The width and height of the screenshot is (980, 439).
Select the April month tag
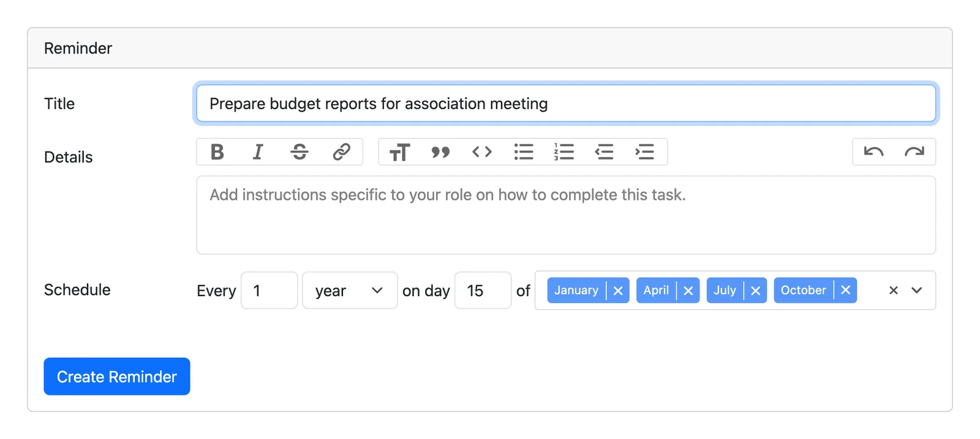656,291
